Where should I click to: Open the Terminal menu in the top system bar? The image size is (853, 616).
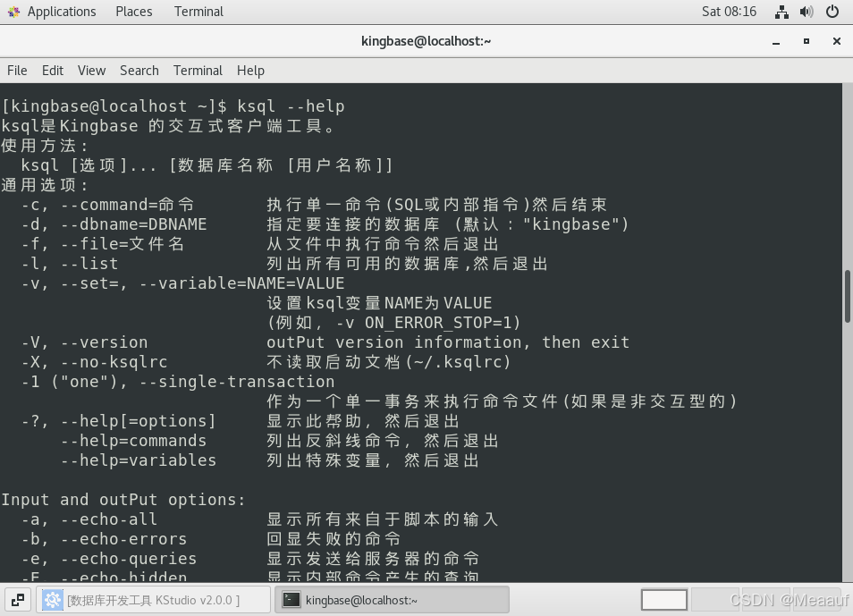point(198,12)
